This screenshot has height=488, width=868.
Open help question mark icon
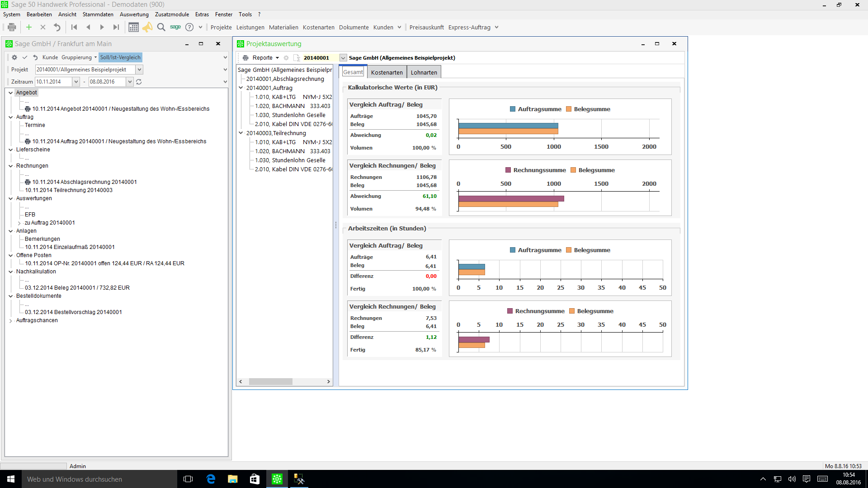point(189,27)
